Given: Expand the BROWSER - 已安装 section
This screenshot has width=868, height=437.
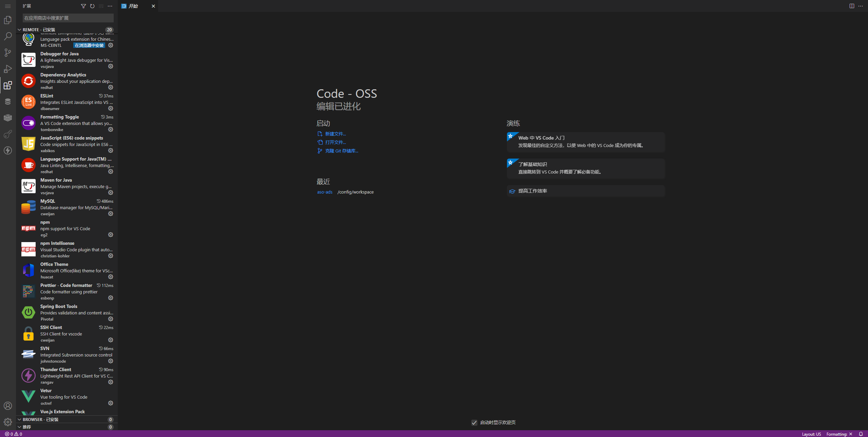Looking at the screenshot, I should click(19, 419).
